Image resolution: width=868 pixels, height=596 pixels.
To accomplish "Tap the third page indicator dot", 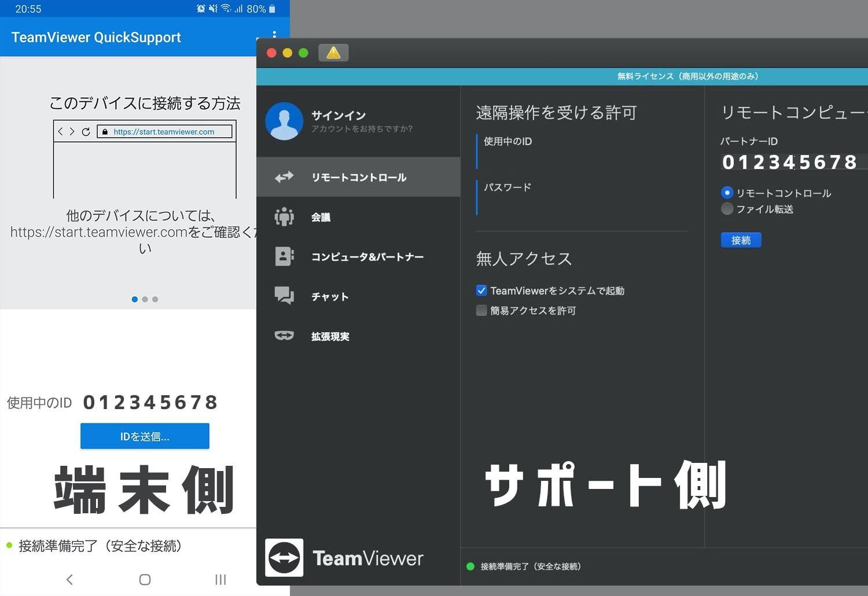I will pos(155,299).
